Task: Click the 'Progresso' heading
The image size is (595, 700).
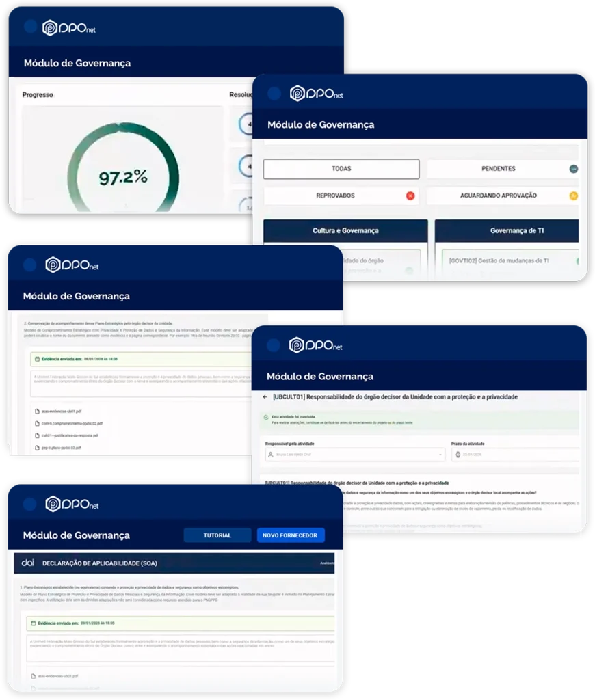Action: [38, 94]
